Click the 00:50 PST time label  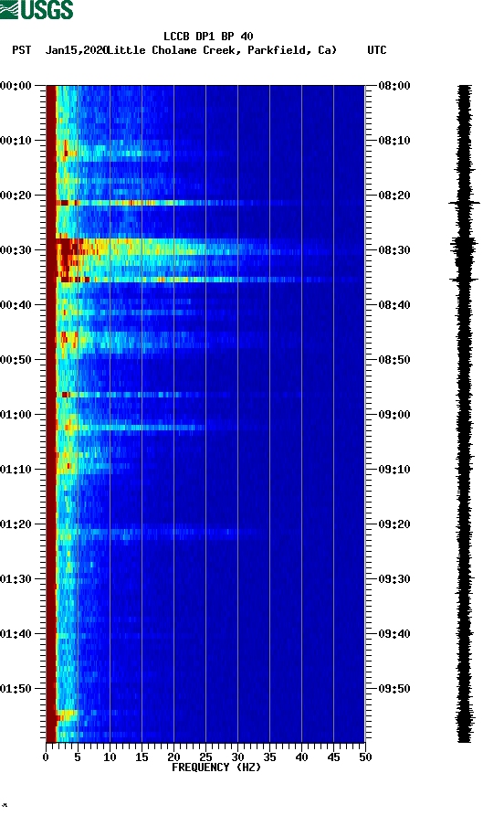click(16, 360)
